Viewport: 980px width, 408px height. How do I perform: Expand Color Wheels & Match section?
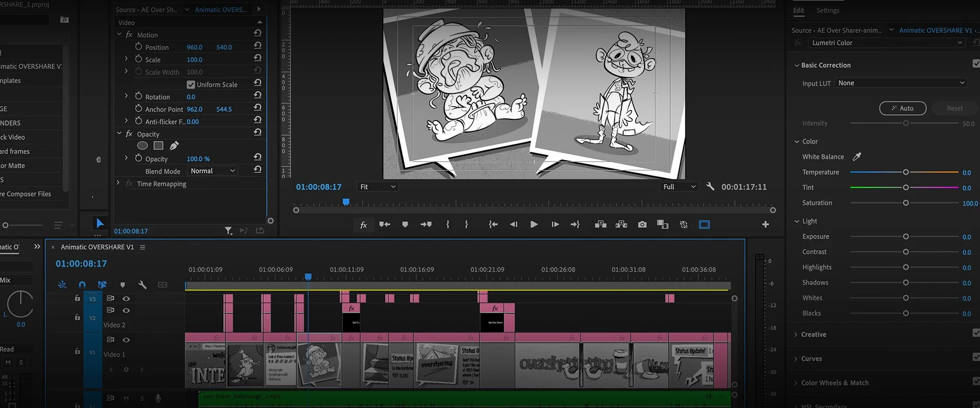(x=796, y=383)
